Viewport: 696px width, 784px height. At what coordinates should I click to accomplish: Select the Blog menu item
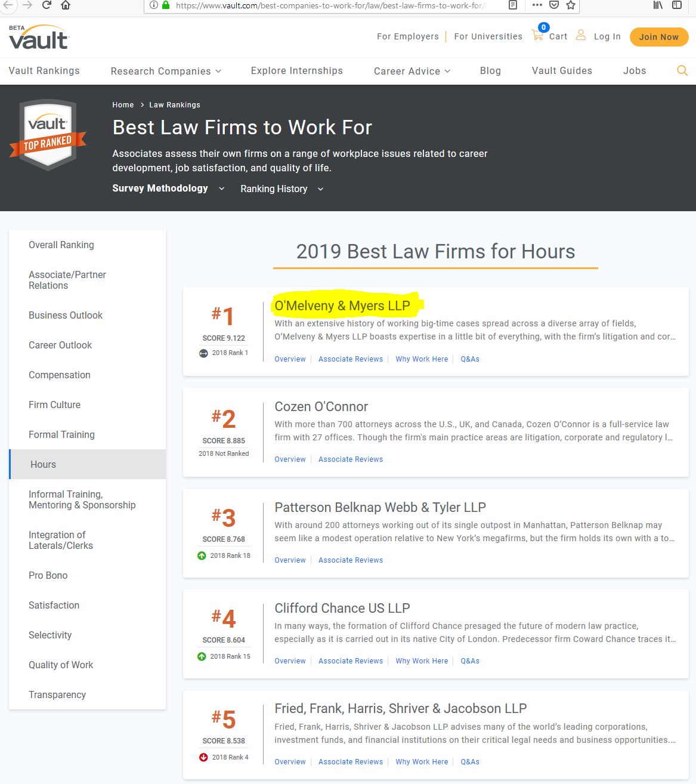[x=490, y=70]
